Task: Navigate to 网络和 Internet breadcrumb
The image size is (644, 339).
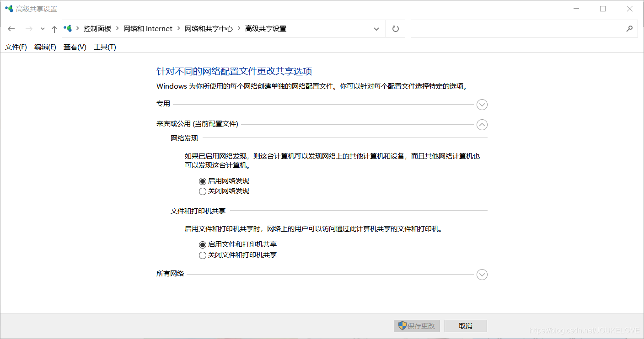Action: point(148,28)
